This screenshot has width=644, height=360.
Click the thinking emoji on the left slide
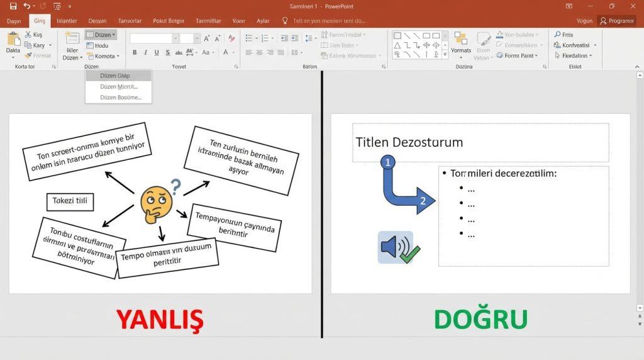coord(157,205)
